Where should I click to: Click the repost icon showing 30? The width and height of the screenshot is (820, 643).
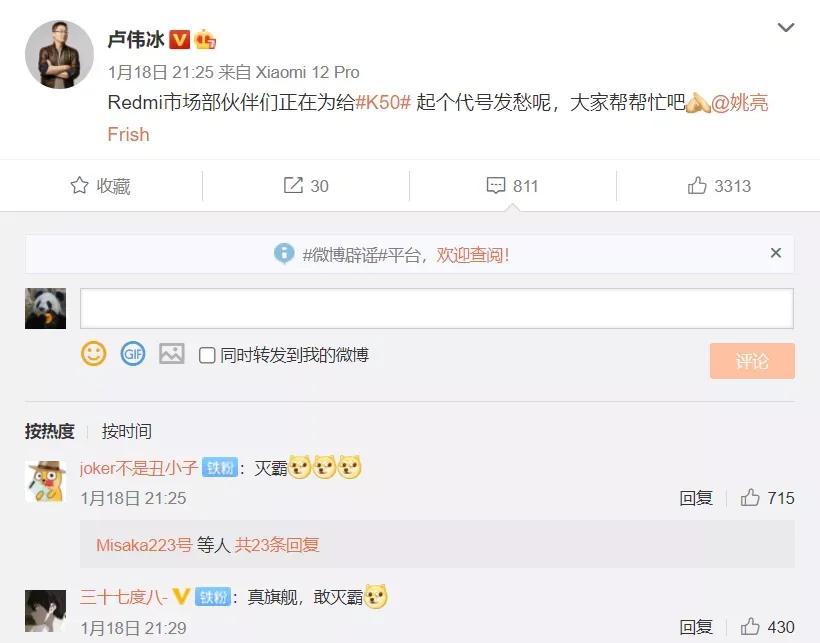point(293,185)
